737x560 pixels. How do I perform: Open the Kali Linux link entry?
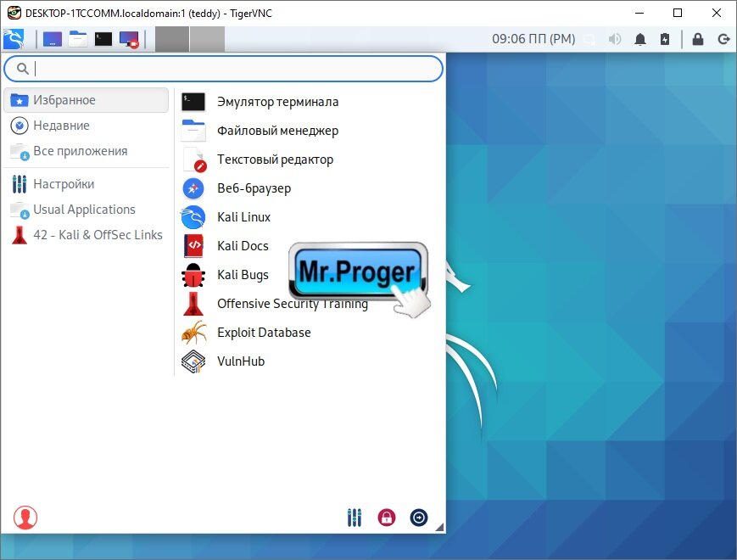pyautogui.click(x=310, y=216)
